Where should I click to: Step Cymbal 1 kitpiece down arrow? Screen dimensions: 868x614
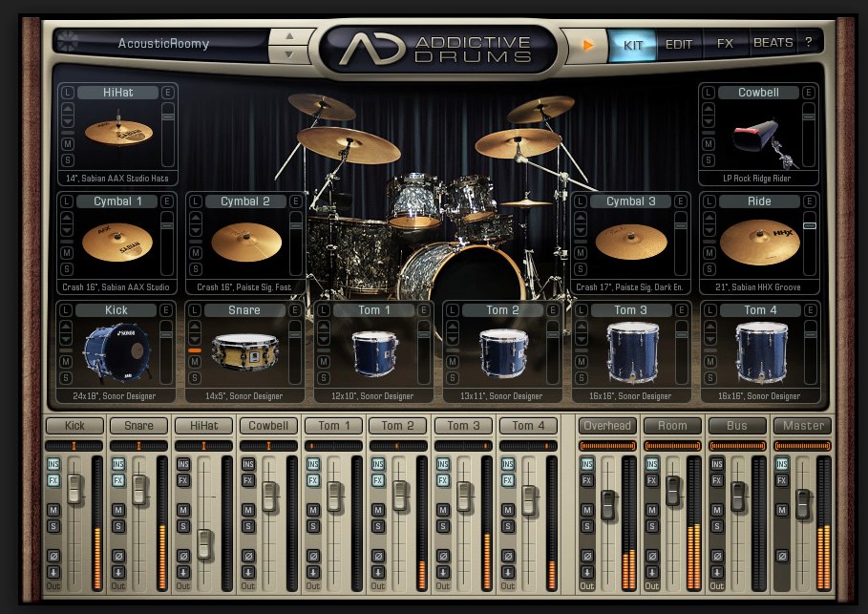pos(67,231)
